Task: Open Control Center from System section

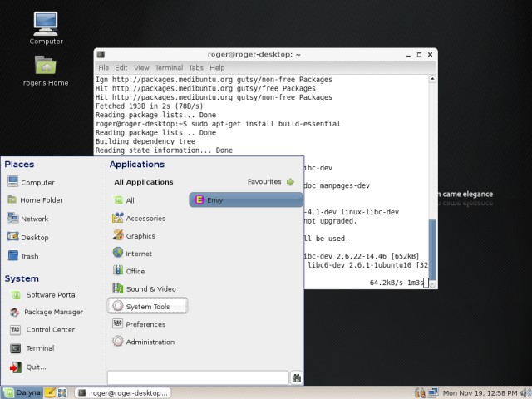Action: [x=42, y=329]
